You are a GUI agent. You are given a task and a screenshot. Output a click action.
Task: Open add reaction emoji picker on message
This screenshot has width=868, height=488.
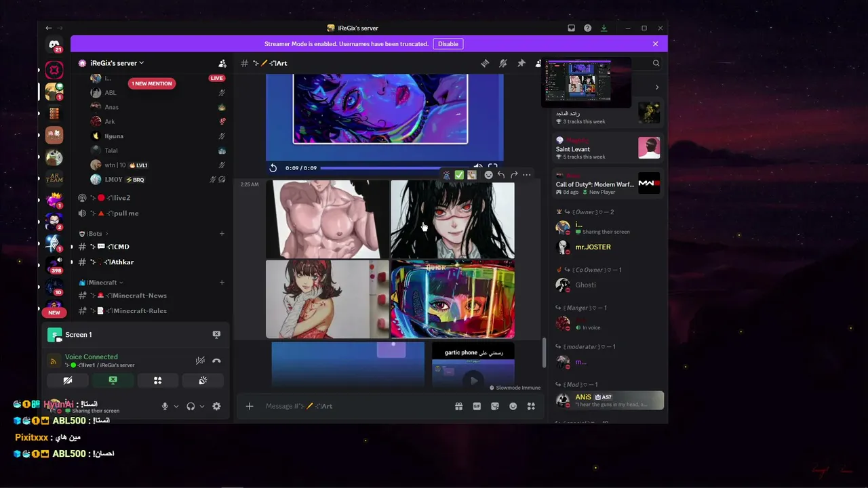[488, 175]
